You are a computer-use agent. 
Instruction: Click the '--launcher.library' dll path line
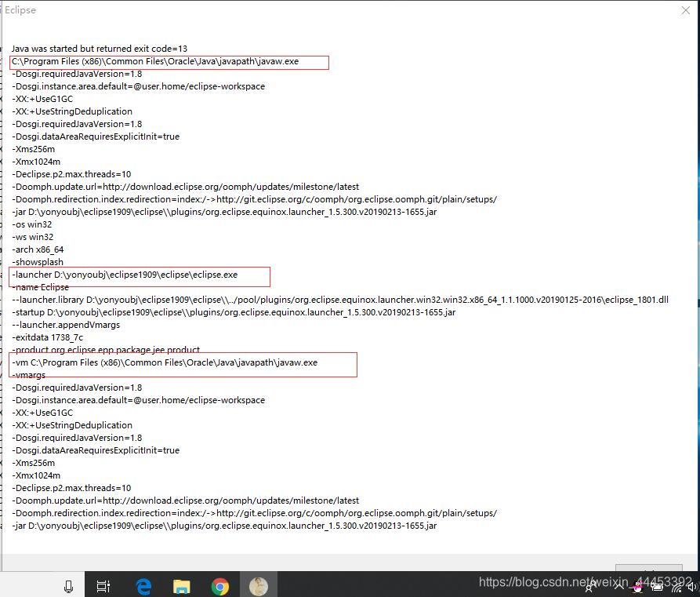click(x=340, y=300)
